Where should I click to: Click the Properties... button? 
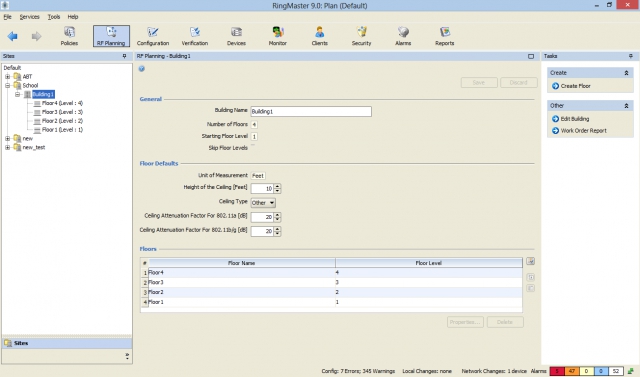pyautogui.click(x=465, y=322)
